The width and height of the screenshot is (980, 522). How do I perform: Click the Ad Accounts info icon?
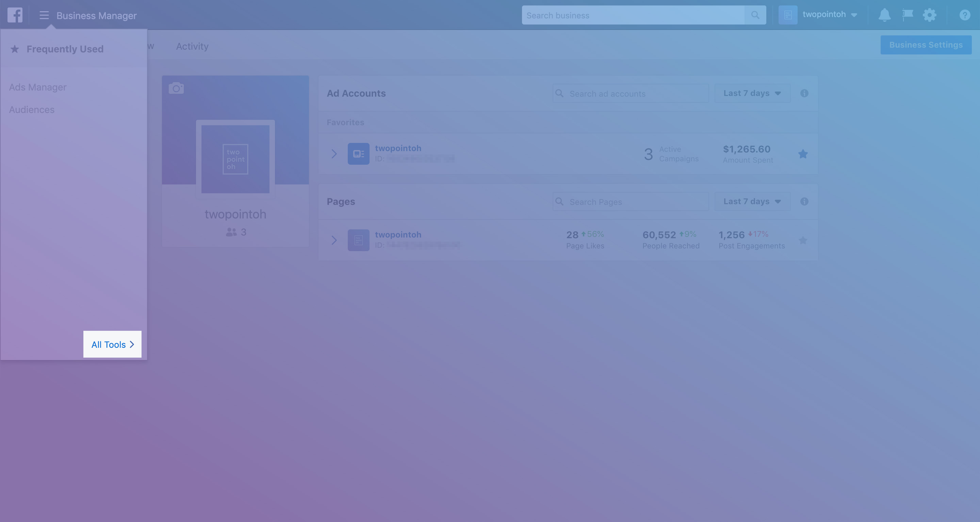point(804,93)
